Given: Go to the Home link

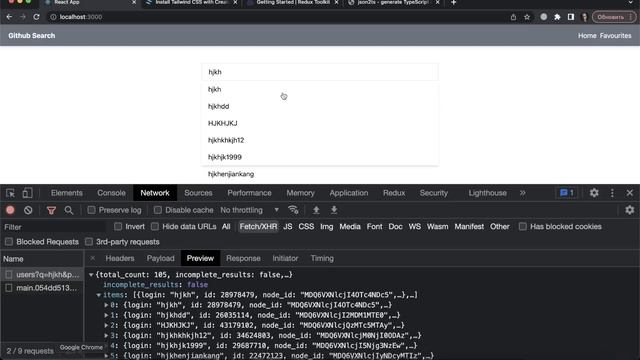Looking at the screenshot, I should click(x=587, y=36).
